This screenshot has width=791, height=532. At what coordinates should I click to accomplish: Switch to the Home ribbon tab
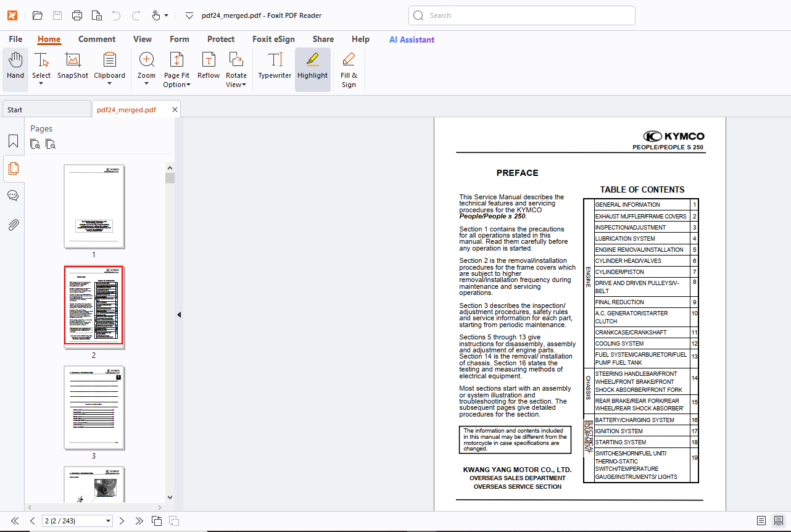(49, 39)
